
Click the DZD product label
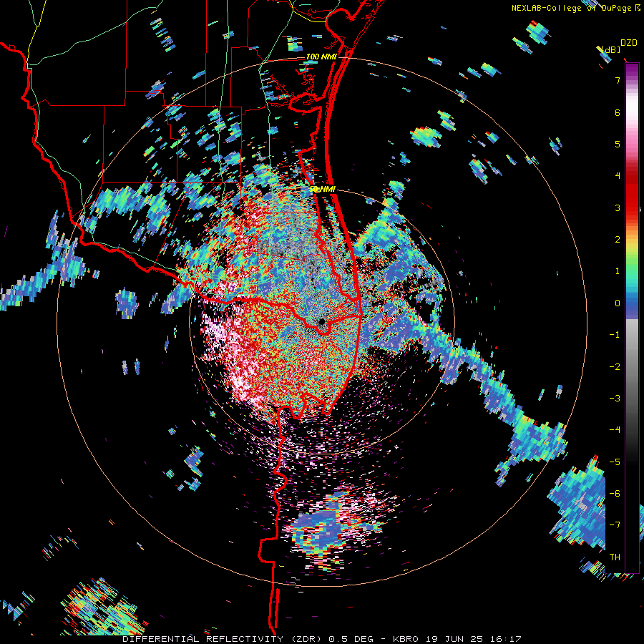[x=629, y=43]
